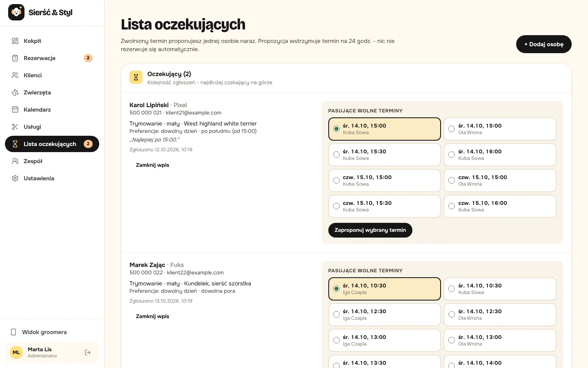This screenshot has width=588, height=368.
Task: Pick czw. 15.10, 15:30 slot with Kuba Sowa
Action: [x=385, y=206]
